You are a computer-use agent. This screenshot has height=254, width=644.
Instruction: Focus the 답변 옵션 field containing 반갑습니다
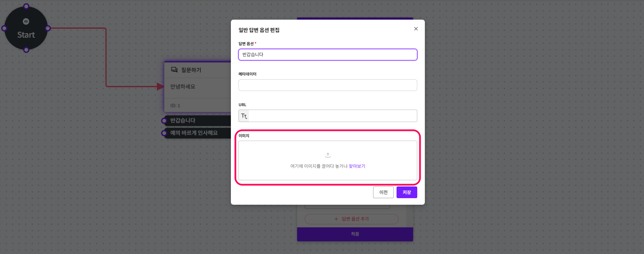pyautogui.click(x=328, y=54)
